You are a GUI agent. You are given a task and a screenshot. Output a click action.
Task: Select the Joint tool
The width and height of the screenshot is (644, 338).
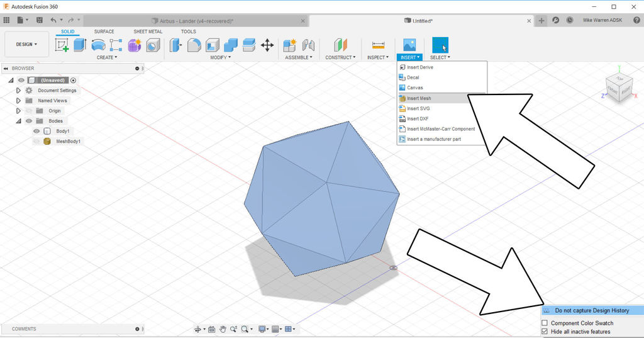[308, 45]
